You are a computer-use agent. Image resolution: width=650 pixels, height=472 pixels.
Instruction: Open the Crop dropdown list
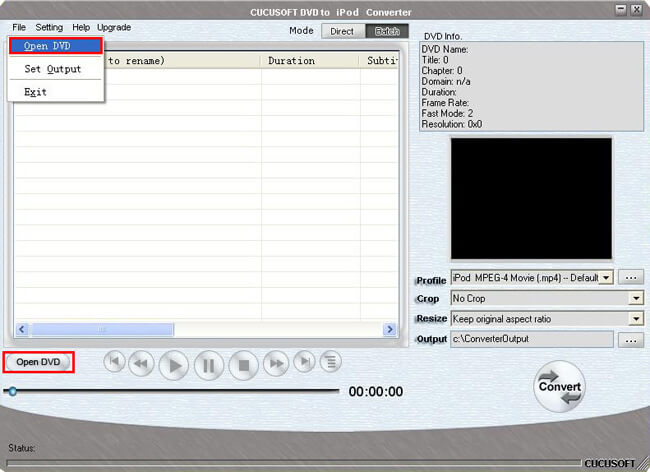pyautogui.click(x=636, y=298)
